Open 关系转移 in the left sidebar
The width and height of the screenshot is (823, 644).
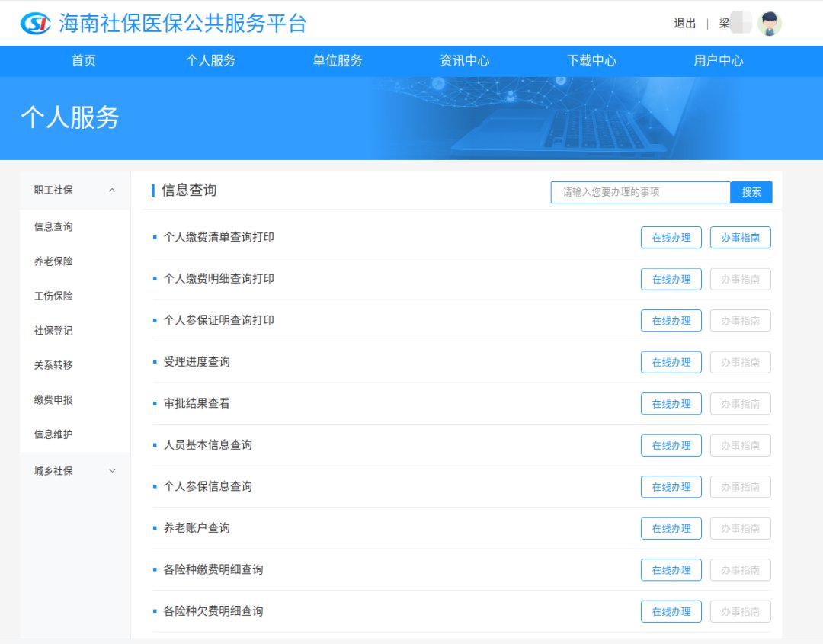[x=53, y=365]
